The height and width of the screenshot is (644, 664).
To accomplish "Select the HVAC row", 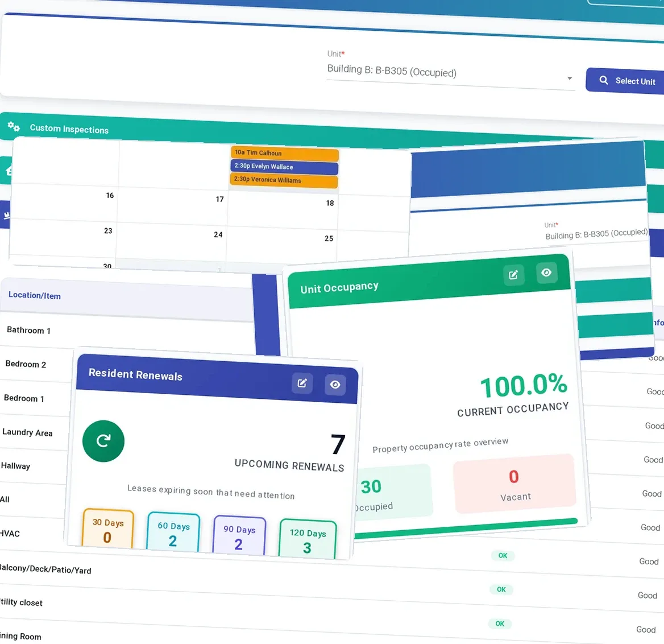I will [x=10, y=534].
